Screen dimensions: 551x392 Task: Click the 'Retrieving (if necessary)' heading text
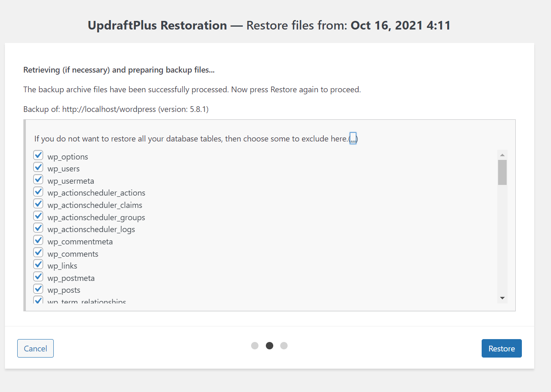[x=119, y=70]
